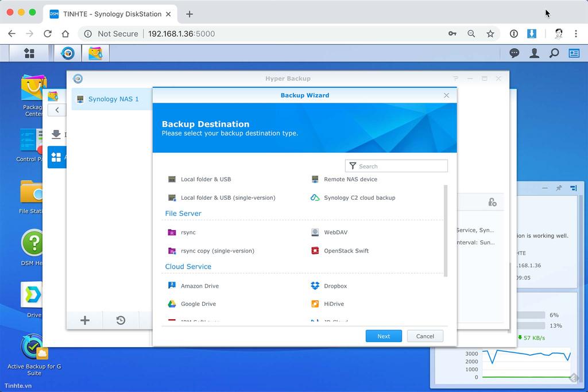This screenshot has height=392, width=588.
Task: Cancel the Backup Wizard
Action: point(425,336)
